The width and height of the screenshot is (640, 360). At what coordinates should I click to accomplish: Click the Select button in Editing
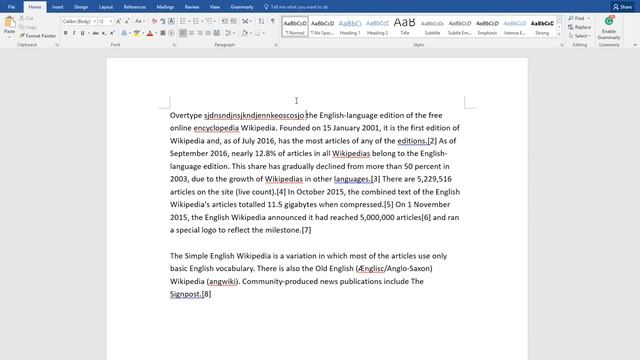click(x=580, y=36)
